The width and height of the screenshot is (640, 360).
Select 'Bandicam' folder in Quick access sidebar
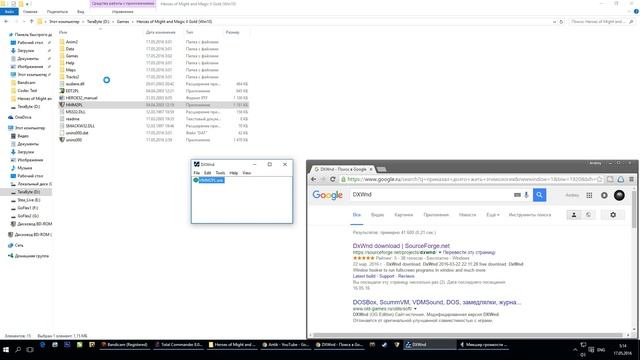coord(27,82)
